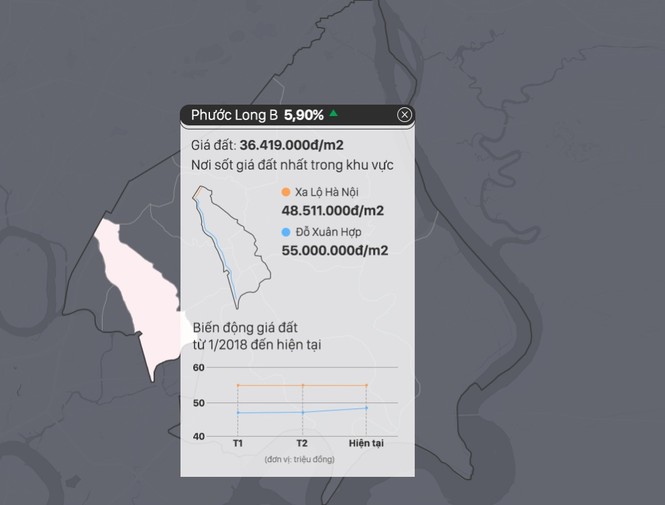The height and width of the screenshot is (505, 665).
Task: Select the highlighted pink ward on map
Action: point(135,292)
